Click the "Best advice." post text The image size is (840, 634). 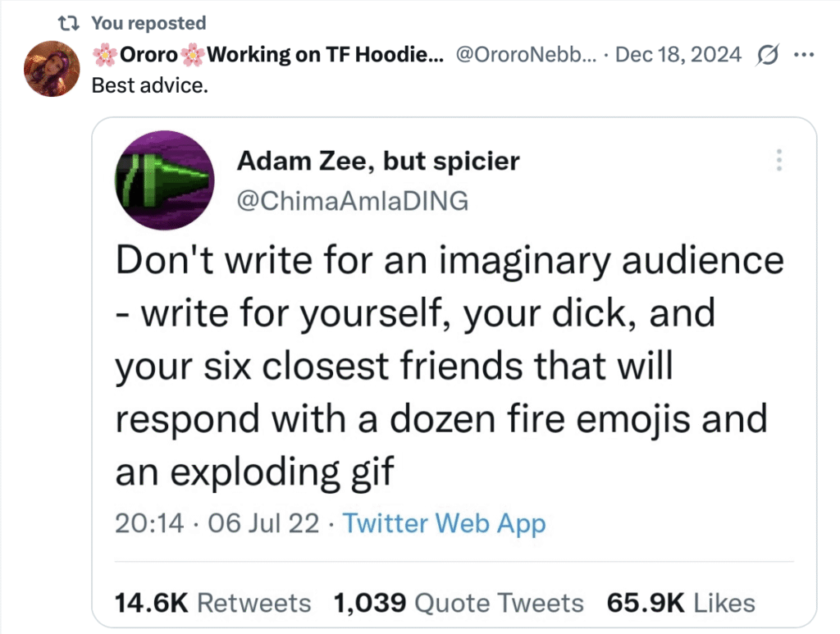[149, 84]
